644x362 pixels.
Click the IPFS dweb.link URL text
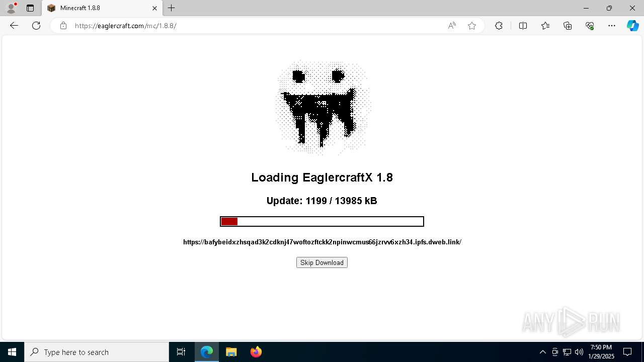pos(322,242)
